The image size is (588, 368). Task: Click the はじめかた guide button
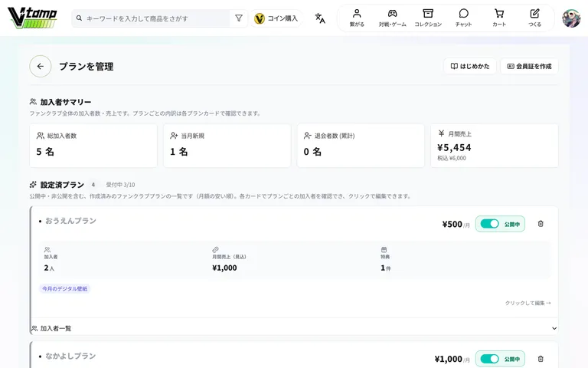pyautogui.click(x=470, y=66)
